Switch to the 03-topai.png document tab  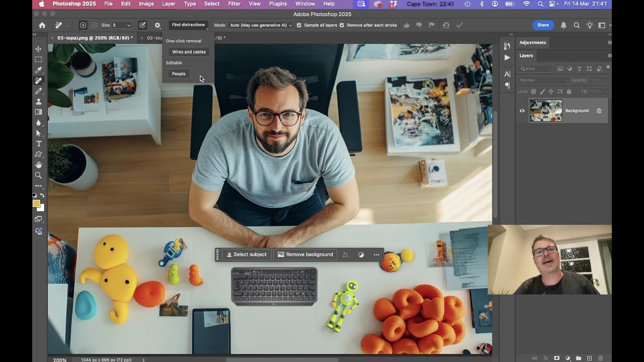coord(95,38)
